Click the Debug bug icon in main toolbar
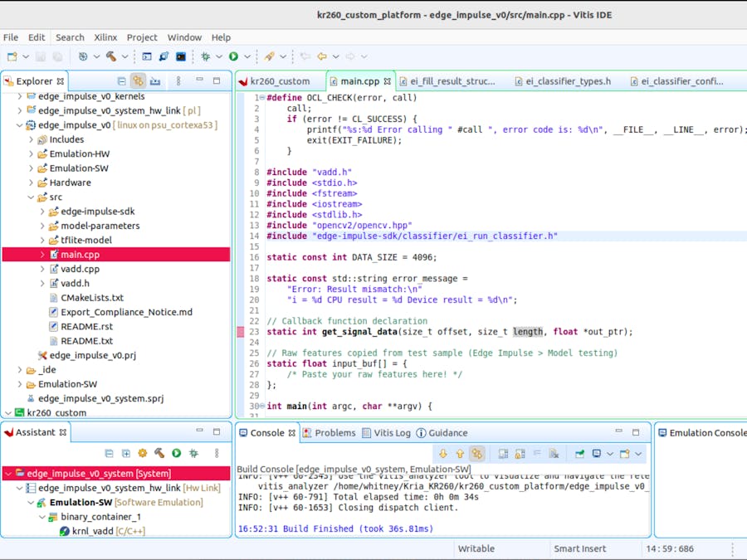The height and width of the screenshot is (560, 747). (205, 56)
